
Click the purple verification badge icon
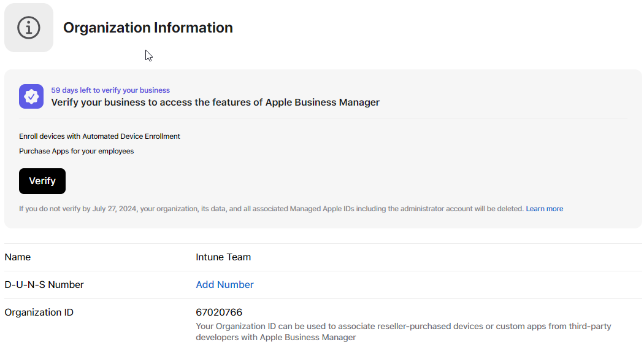[x=31, y=96]
